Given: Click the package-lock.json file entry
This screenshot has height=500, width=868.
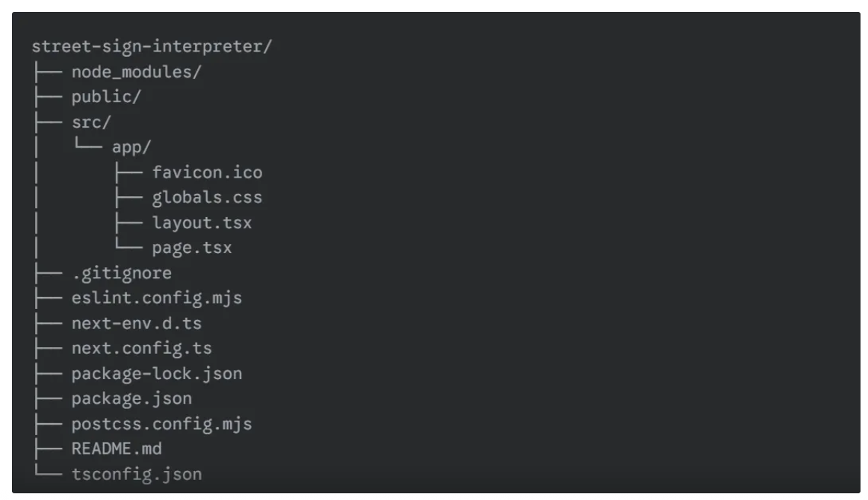Looking at the screenshot, I should point(157,374).
